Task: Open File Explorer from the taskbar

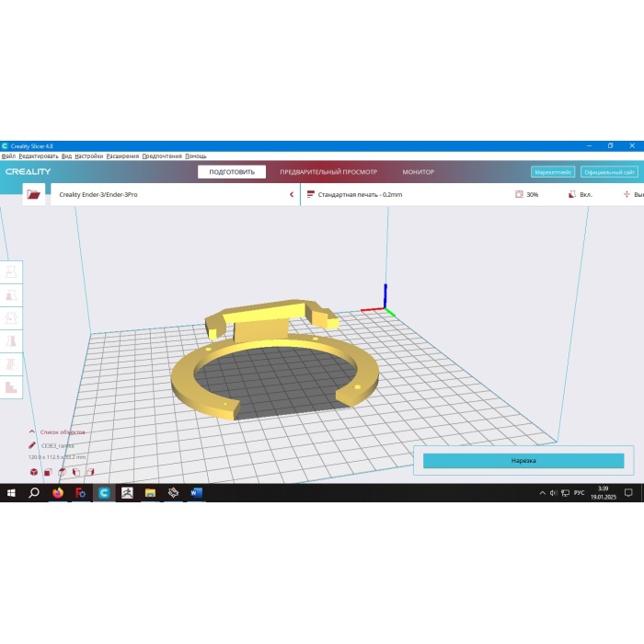Action: pyautogui.click(x=150, y=492)
